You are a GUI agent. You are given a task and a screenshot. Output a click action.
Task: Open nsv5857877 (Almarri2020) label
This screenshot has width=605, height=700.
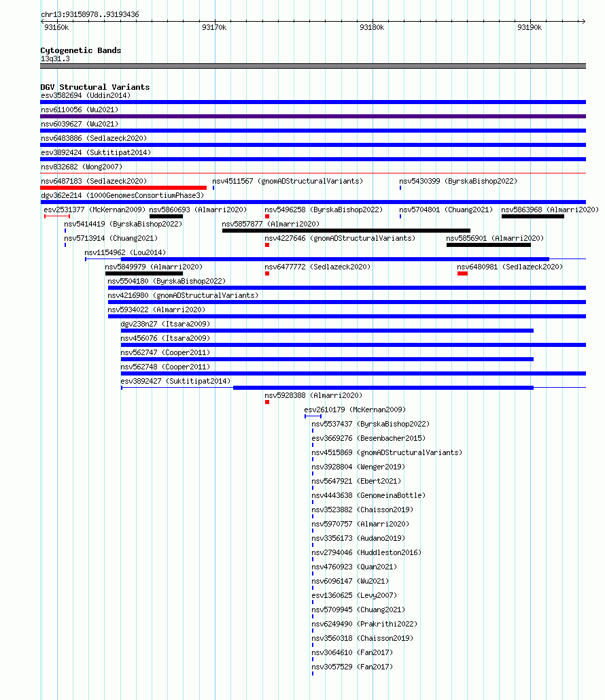tap(271, 224)
